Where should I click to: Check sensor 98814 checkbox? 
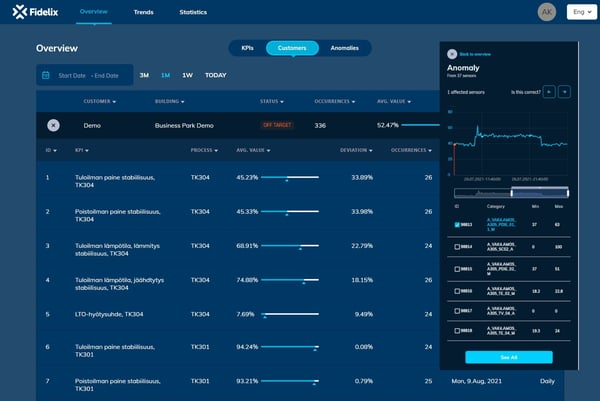coord(458,246)
